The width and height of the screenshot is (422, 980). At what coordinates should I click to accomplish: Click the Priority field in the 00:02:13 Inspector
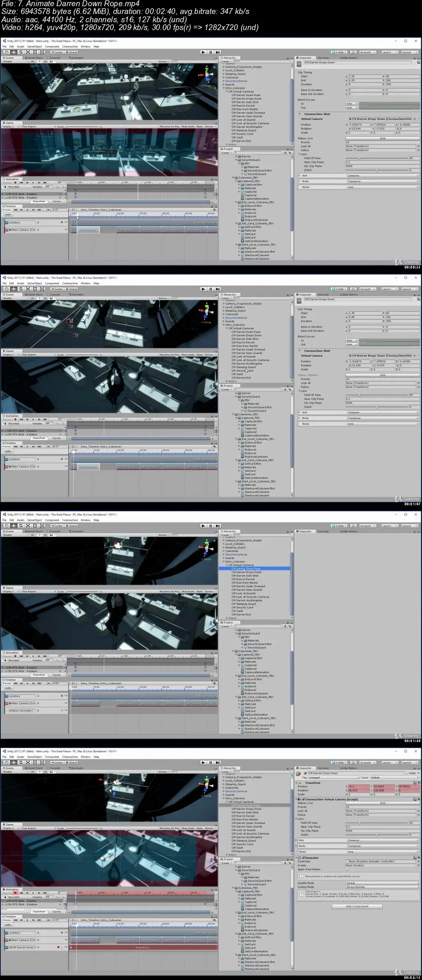(x=382, y=807)
